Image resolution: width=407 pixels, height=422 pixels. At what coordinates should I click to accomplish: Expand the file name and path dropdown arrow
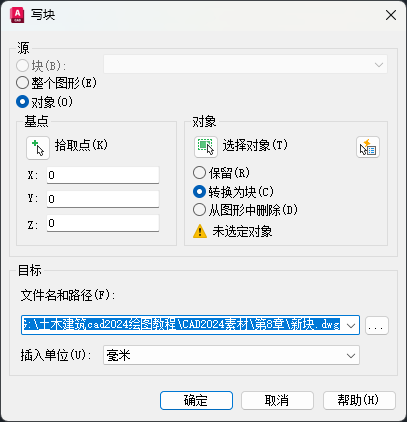pyautogui.click(x=351, y=325)
